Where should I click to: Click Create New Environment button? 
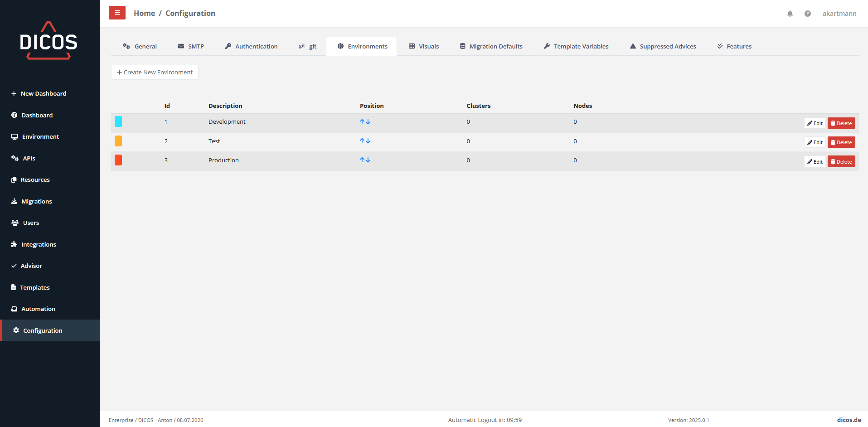(155, 72)
